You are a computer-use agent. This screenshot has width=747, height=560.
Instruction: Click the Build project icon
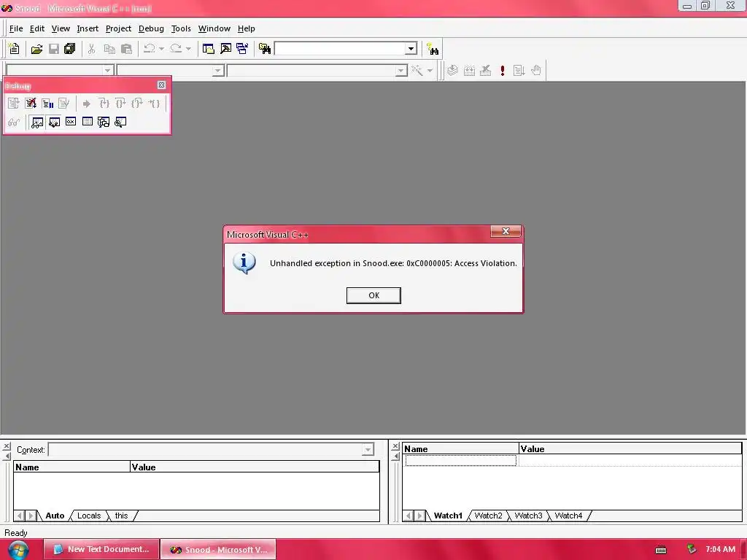[x=469, y=71]
